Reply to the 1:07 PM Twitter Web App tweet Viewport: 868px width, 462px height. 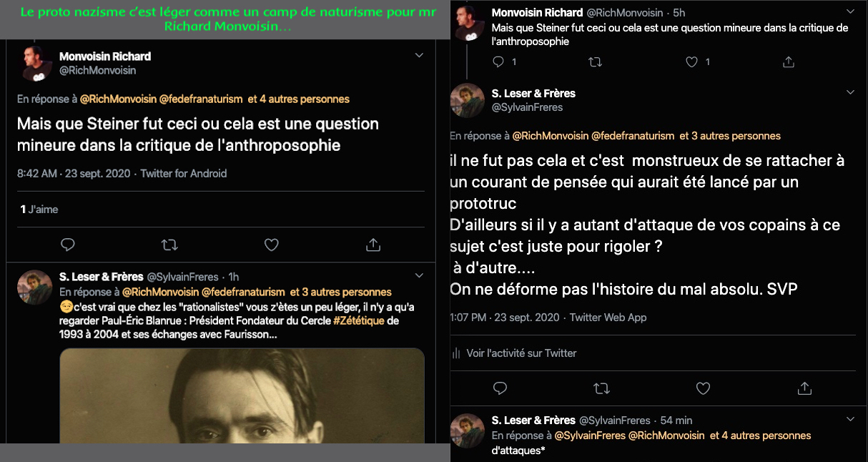500,388
